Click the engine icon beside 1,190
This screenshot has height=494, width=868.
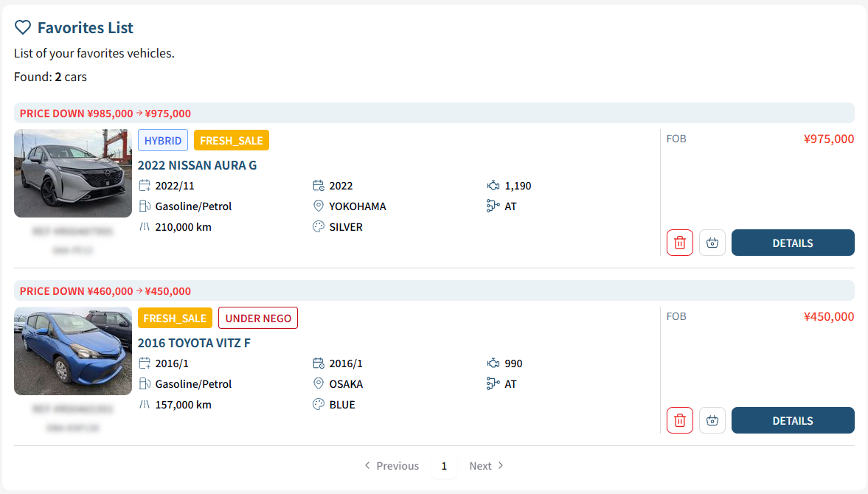click(x=493, y=185)
